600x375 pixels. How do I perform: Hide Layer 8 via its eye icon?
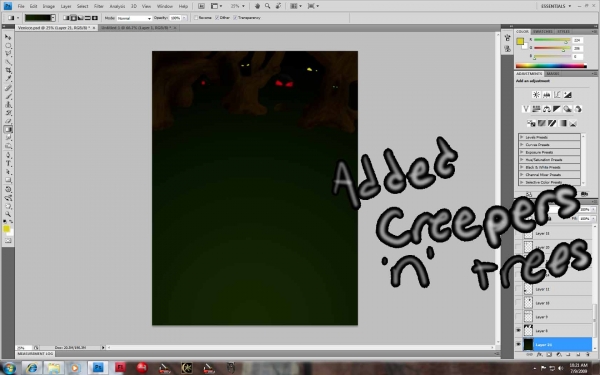[x=518, y=331]
